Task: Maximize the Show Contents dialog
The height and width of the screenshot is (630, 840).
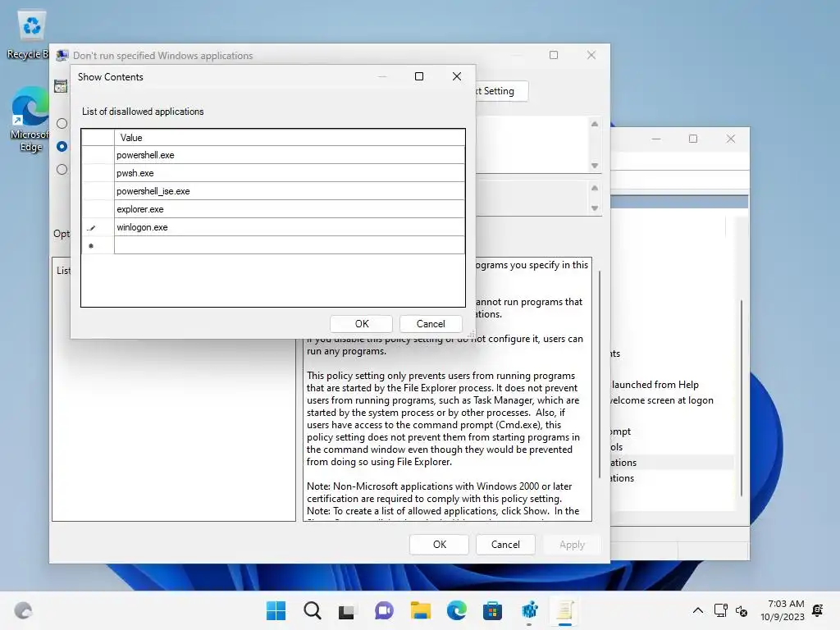Action: click(419, 76)
